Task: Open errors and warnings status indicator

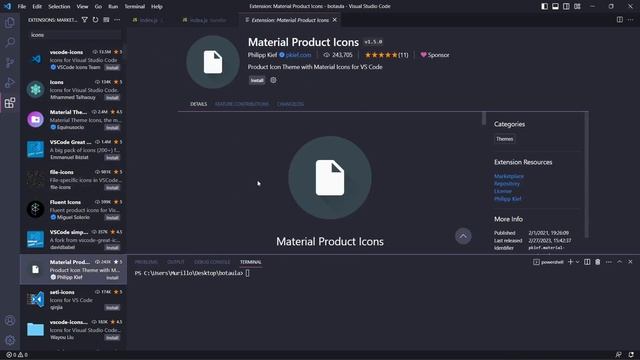Action: tap(17, 355)
